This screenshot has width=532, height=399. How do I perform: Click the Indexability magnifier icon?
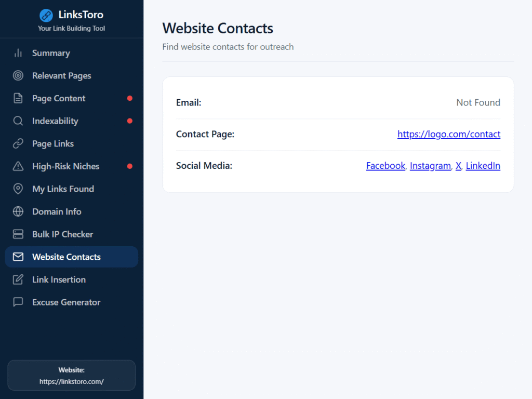[x=18, y=121]
